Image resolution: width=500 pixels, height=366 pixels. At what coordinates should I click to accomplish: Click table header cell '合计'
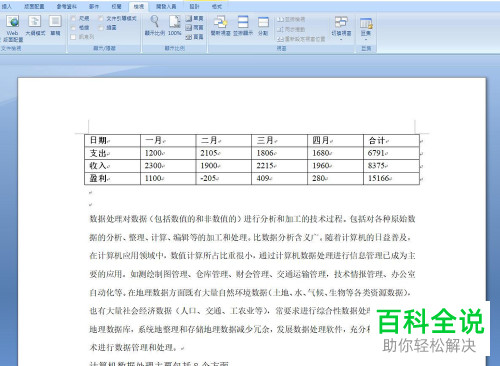pos(391,141)
